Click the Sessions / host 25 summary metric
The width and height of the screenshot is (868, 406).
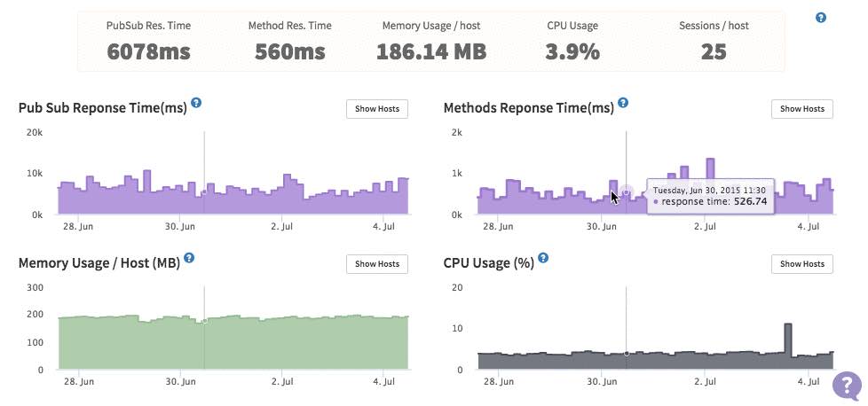[713, 41]
